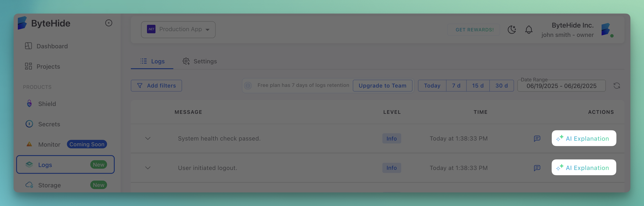Select the Today time filter
This screenshot has height=206, width=644.
pyautogui.click(x=432, y=86)
